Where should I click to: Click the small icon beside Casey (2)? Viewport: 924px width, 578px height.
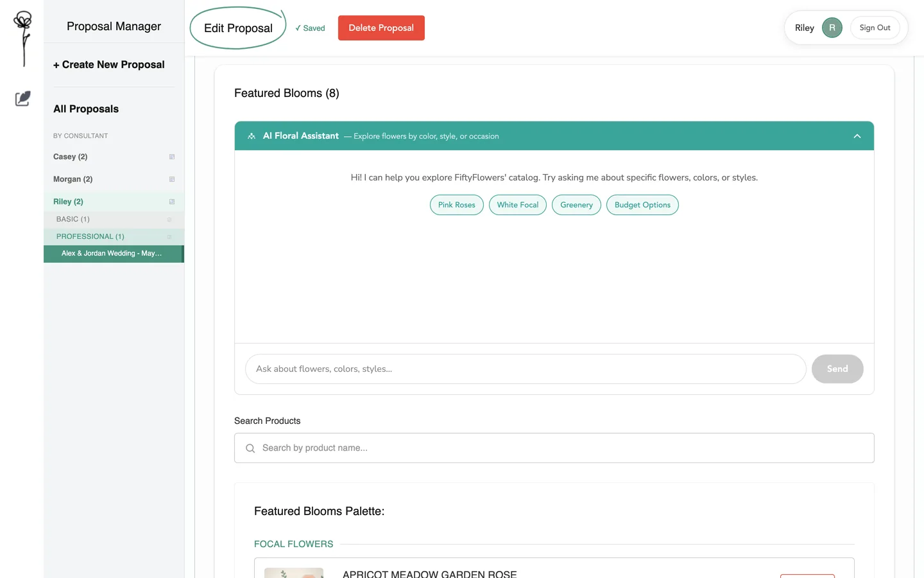[x=172, y=157]
